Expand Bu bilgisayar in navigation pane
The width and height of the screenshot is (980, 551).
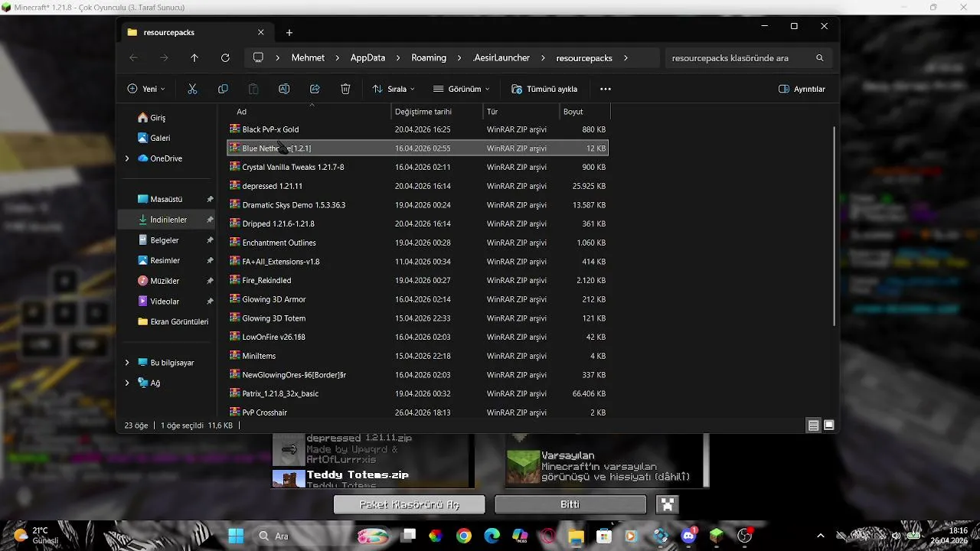click(x=127, y=363)
